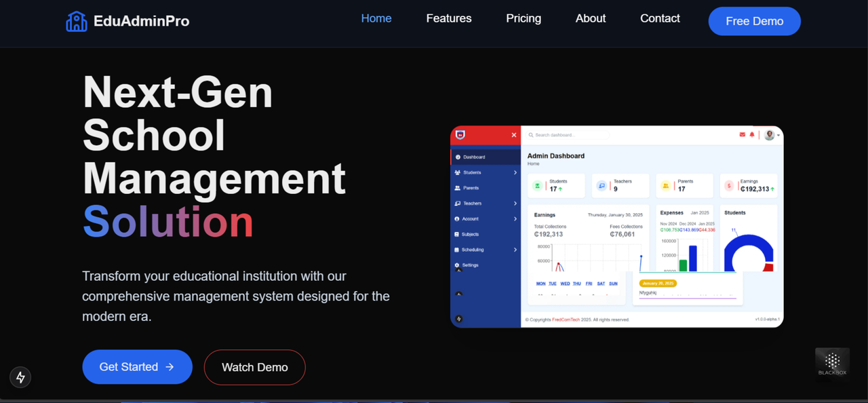Expand the Teachers sidebar chevron
Viewport: 868px width, 403px height.
[x=515, y=204]
